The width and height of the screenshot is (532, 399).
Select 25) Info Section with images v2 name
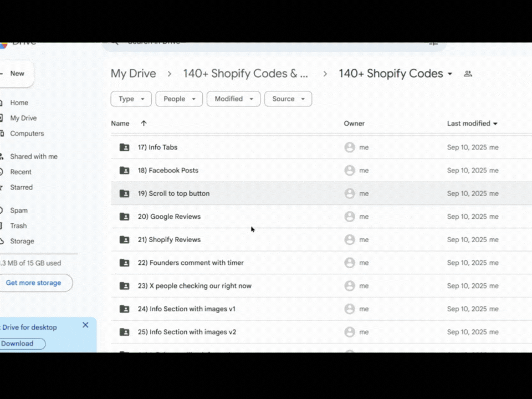click(187, 332)
